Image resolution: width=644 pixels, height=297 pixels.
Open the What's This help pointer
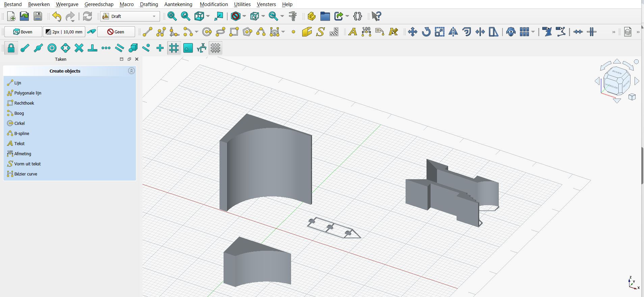(x=376, y=16)
